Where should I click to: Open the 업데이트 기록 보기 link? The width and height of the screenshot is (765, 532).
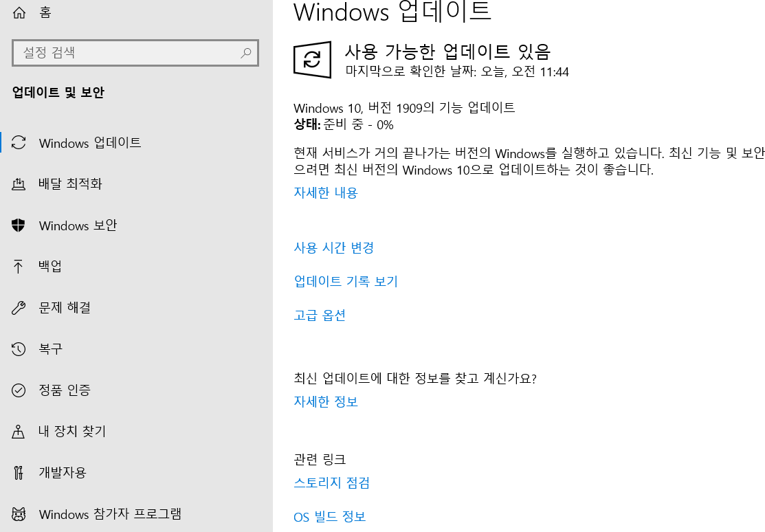(x=346, y=282)
